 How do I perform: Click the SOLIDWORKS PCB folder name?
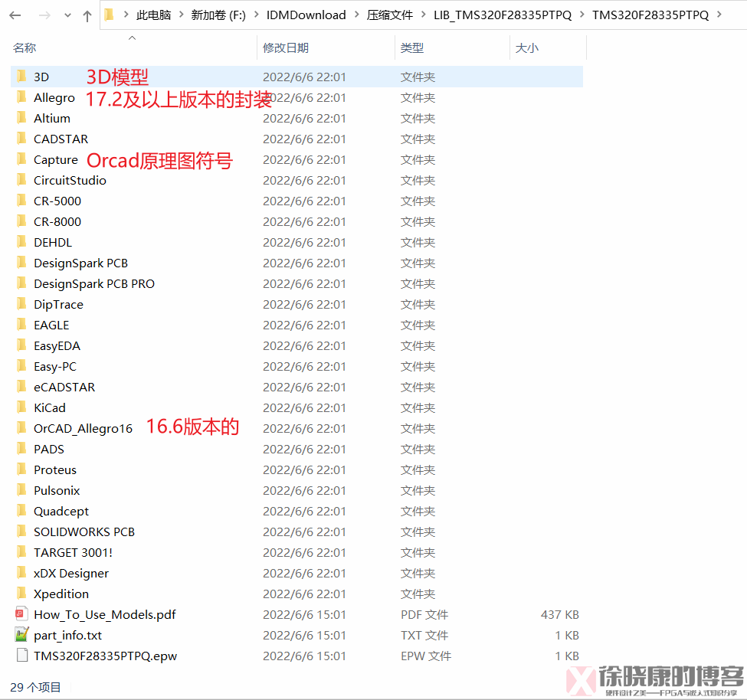pos(84,532)
